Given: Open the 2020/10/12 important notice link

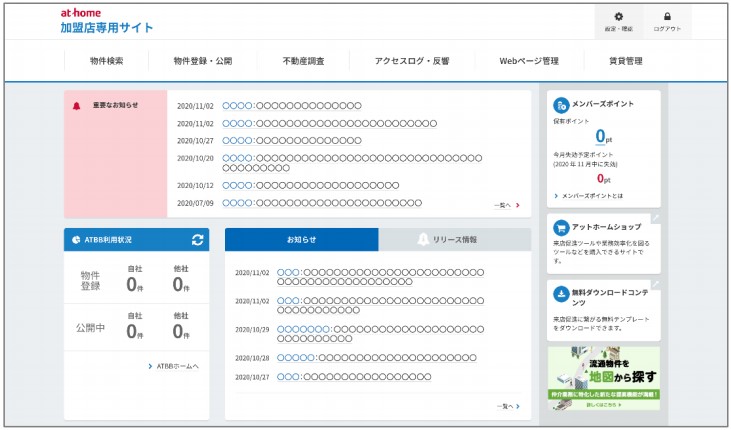Looking at the screenshot, I should click(x=310, y=185).
